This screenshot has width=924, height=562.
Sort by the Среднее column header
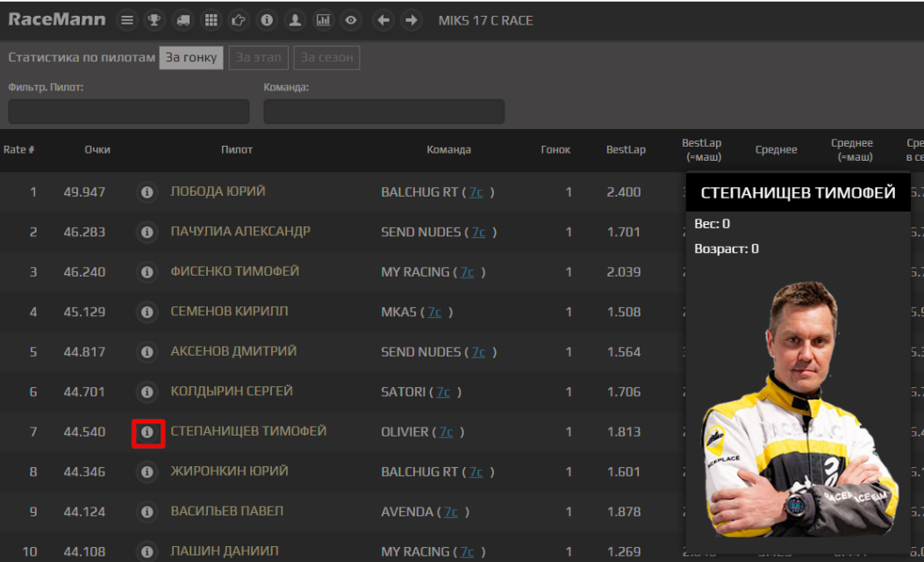coord(776,150)
